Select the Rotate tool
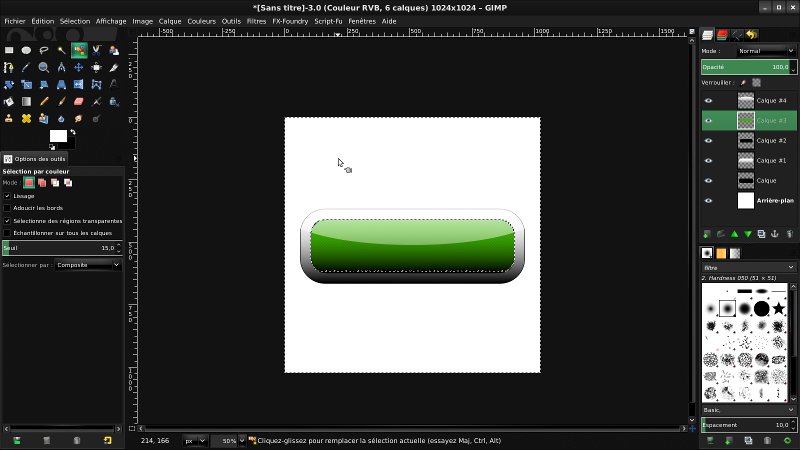The width and height of the screenshot is (800, 450). pyautogui.click(x=9, y=84)
